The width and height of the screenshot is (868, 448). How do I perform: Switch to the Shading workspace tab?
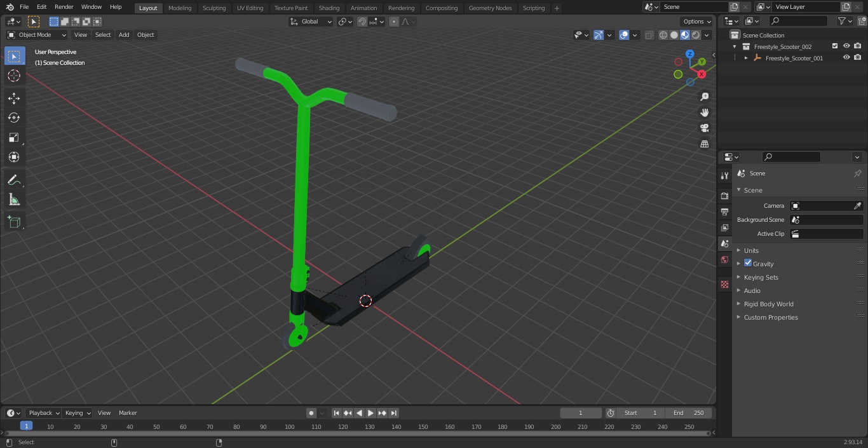coord(329,8)
